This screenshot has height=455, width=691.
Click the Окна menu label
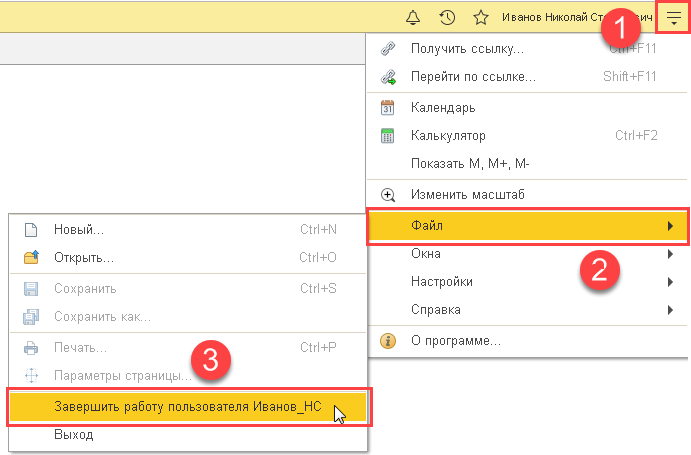[x=426, y=254]
